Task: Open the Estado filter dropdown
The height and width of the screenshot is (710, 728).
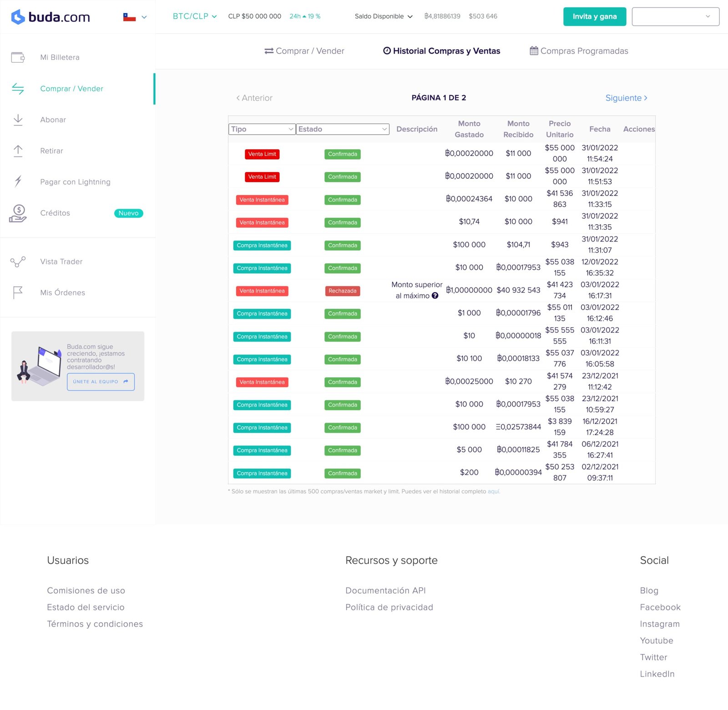Action: click(x=343, y=129)
